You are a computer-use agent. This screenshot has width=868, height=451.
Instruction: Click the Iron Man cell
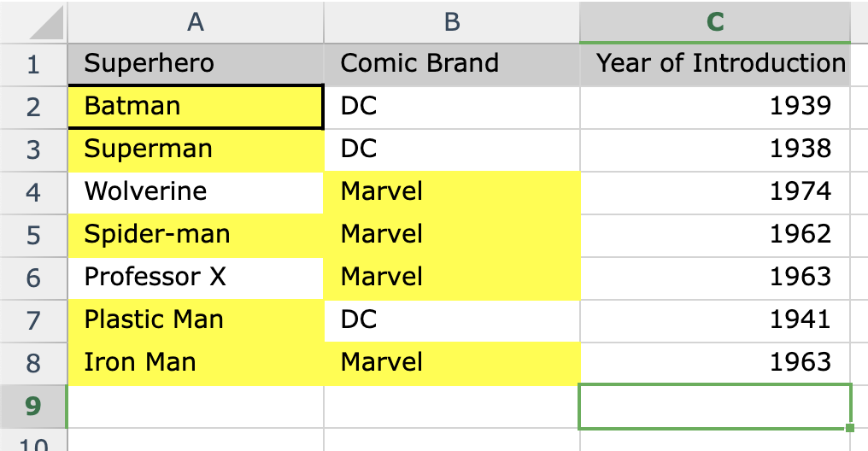(x=196, y=363)
